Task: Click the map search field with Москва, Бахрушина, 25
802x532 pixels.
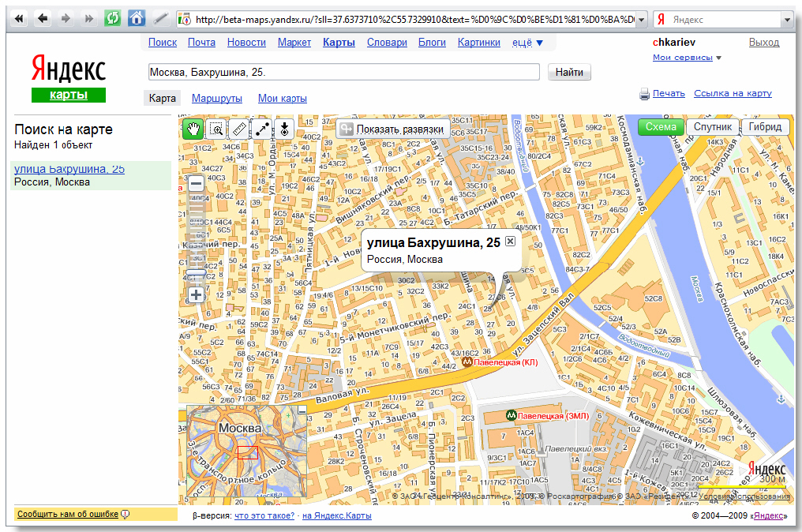Action: click(x=343, y=72)
